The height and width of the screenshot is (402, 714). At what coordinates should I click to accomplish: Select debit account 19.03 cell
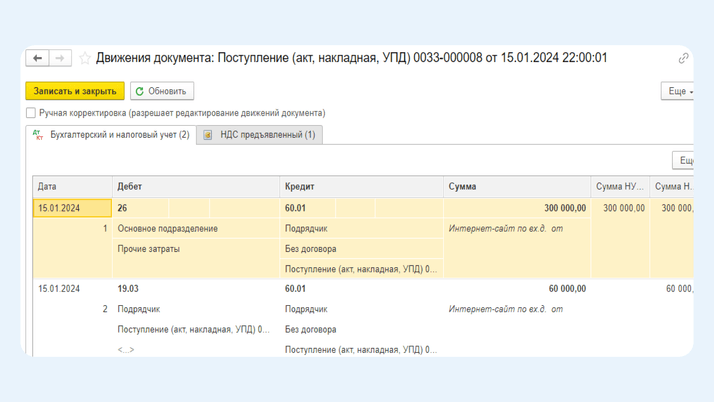click(x=128, y=289)
